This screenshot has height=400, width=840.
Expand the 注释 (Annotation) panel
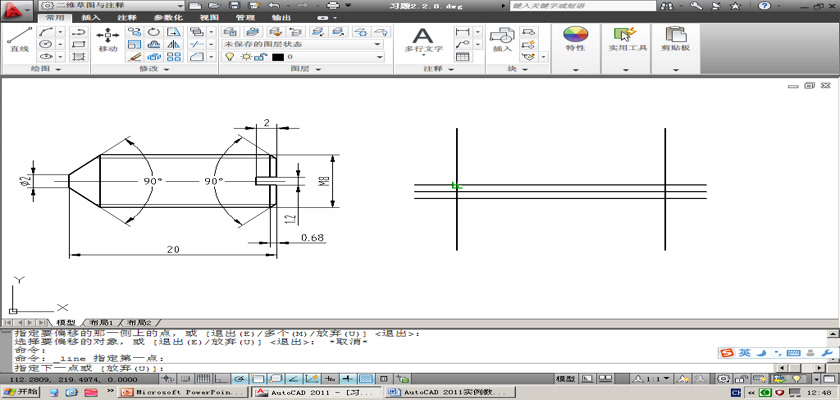[439, 69]
